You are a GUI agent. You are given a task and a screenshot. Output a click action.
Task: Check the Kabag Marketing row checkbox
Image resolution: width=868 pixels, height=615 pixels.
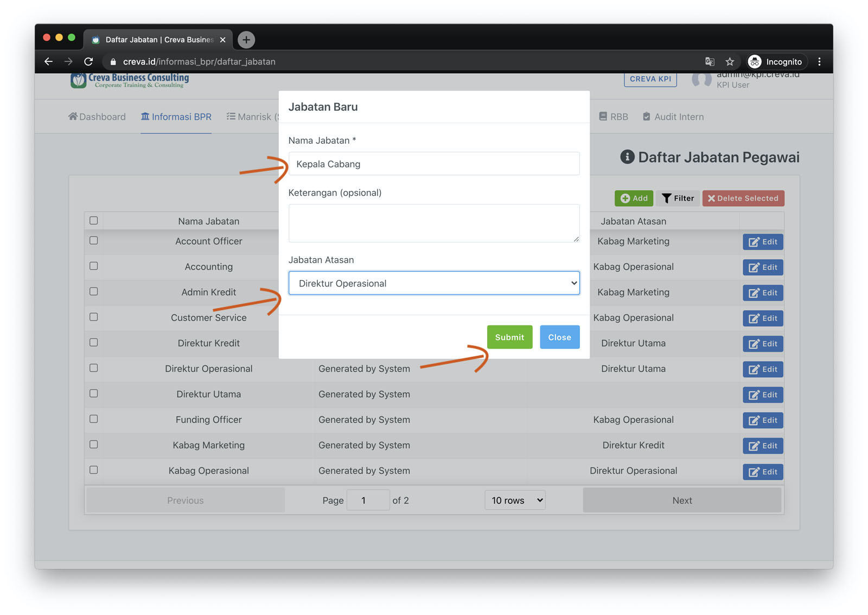point(94,444)
